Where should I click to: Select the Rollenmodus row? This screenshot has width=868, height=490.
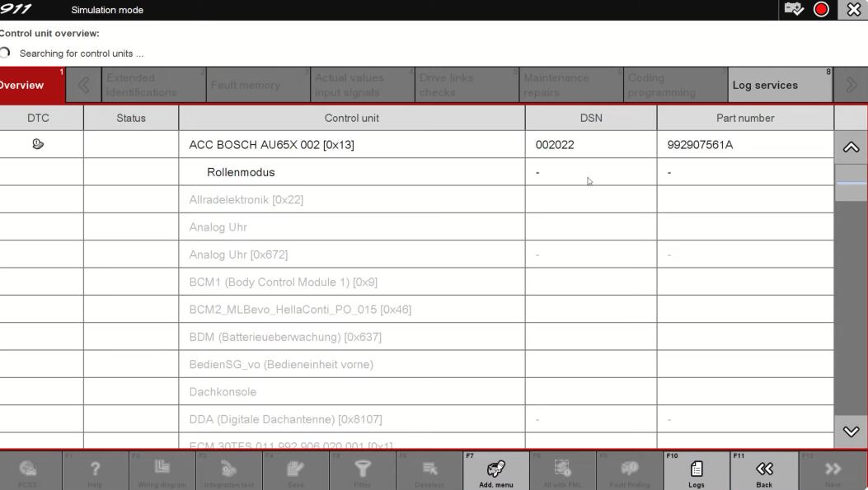[x=241, y=172]
